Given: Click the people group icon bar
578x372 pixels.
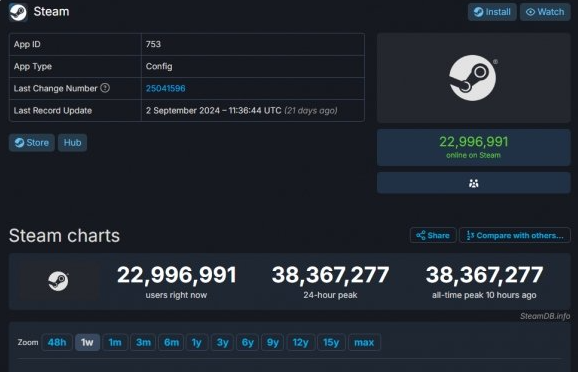Looking at the screenshot, I should click(473, 183).
